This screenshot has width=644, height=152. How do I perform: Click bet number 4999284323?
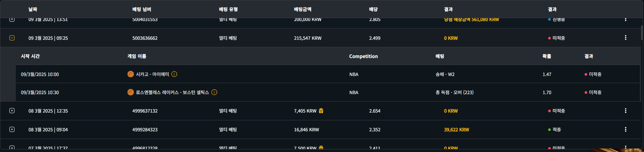[x=145, y=130]
